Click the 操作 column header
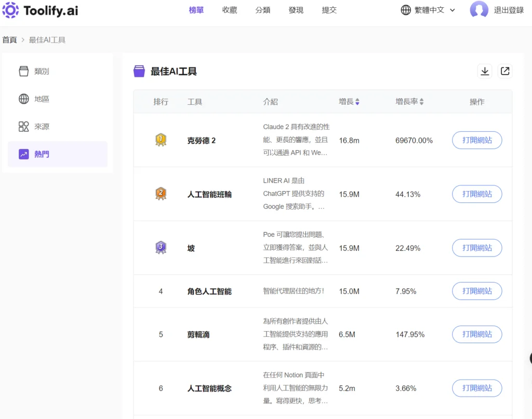Image resolution: width=532 pixels, height=419 pixels. [477, 102]
